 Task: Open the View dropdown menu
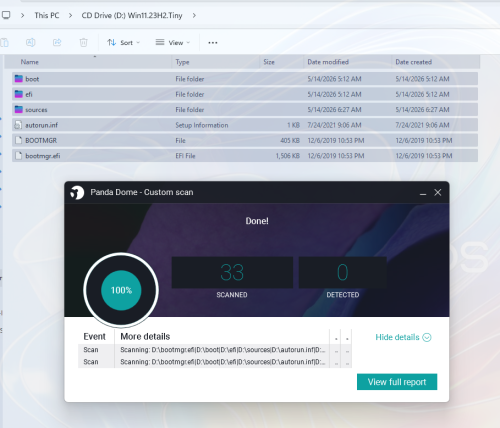[x=173, y=43]
